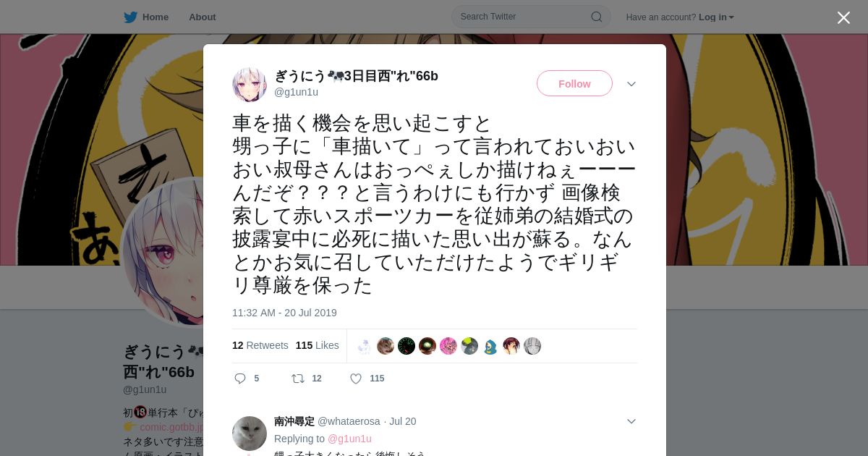Image resolution: width=868 pixels, height=456 pixels.
Task: Click the search magnifier icon
Action: 597,17
